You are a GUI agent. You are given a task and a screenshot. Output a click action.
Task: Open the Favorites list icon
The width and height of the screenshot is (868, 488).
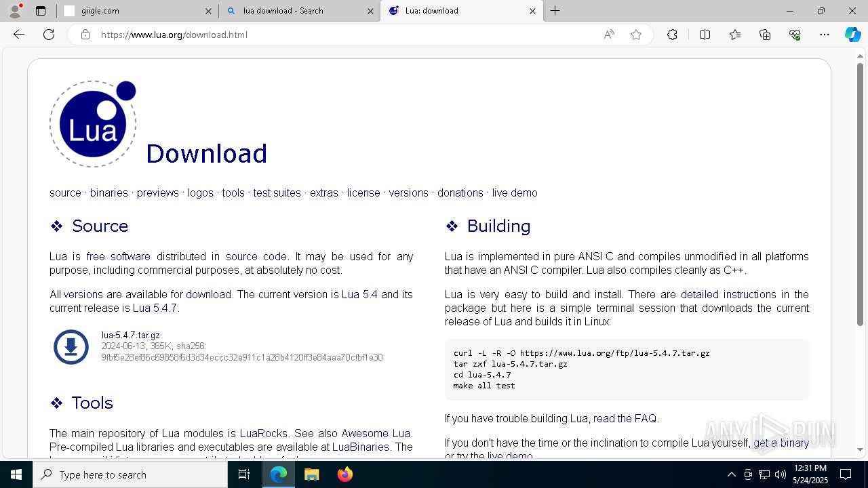(x=735, y=35)
